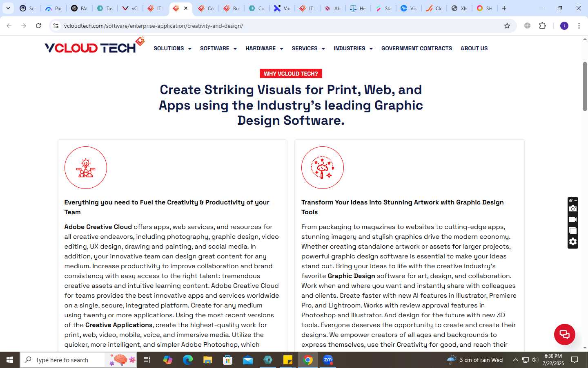Switch to the 'Tas' browser tab
The image size is (588, 368).
coord(105,8)
